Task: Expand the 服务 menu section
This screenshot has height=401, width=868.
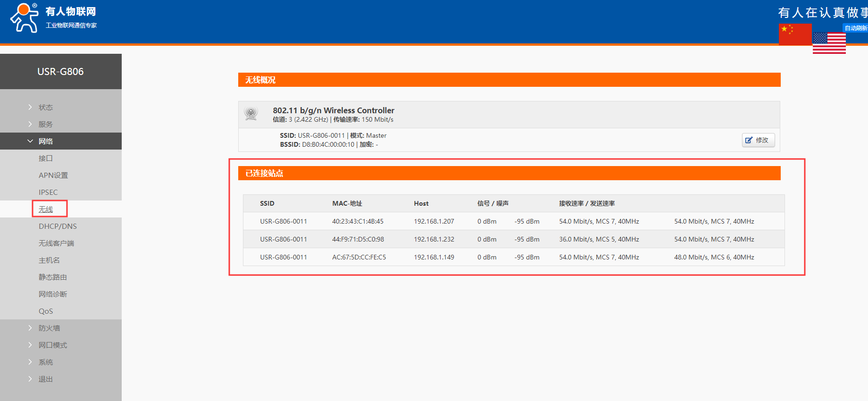Action: (x=46, y=124)
